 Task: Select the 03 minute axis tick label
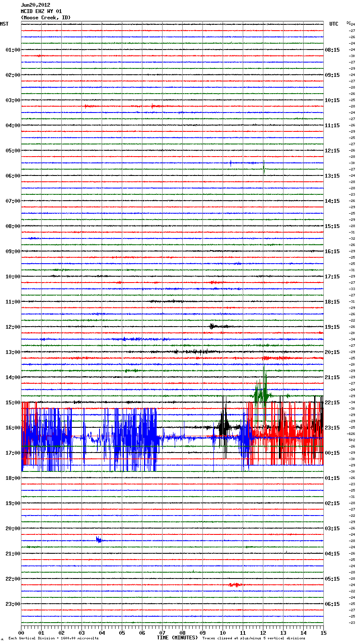82,633
